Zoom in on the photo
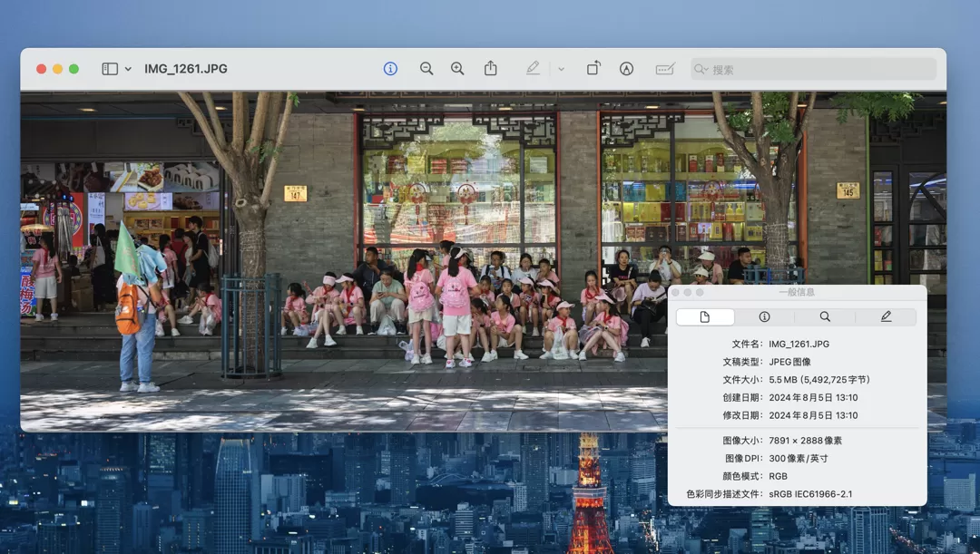 (457, 69)
